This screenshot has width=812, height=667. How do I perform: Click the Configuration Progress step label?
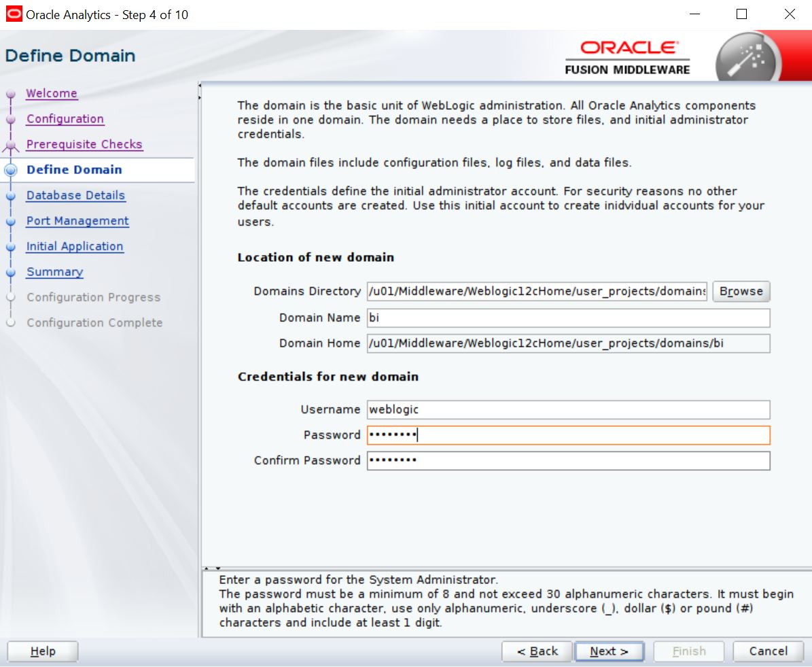pos(94,297)
